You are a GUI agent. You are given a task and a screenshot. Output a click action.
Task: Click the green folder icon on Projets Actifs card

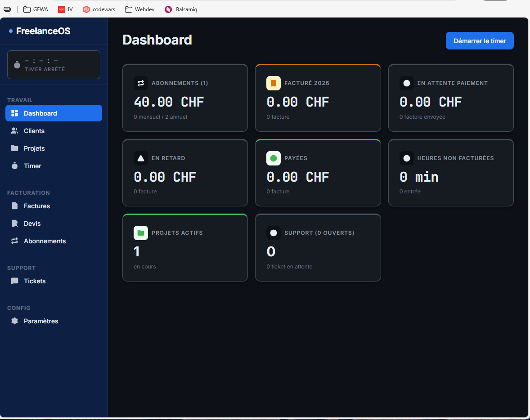(140, 233)
